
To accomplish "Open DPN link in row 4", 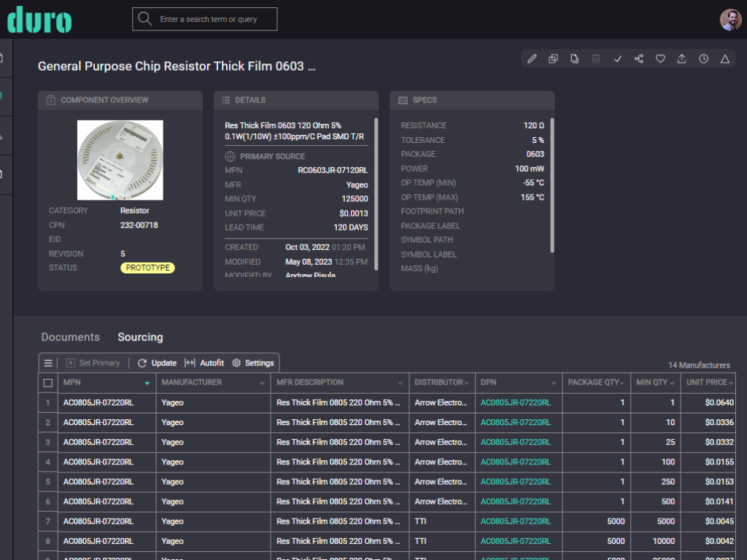I will 516,462.
